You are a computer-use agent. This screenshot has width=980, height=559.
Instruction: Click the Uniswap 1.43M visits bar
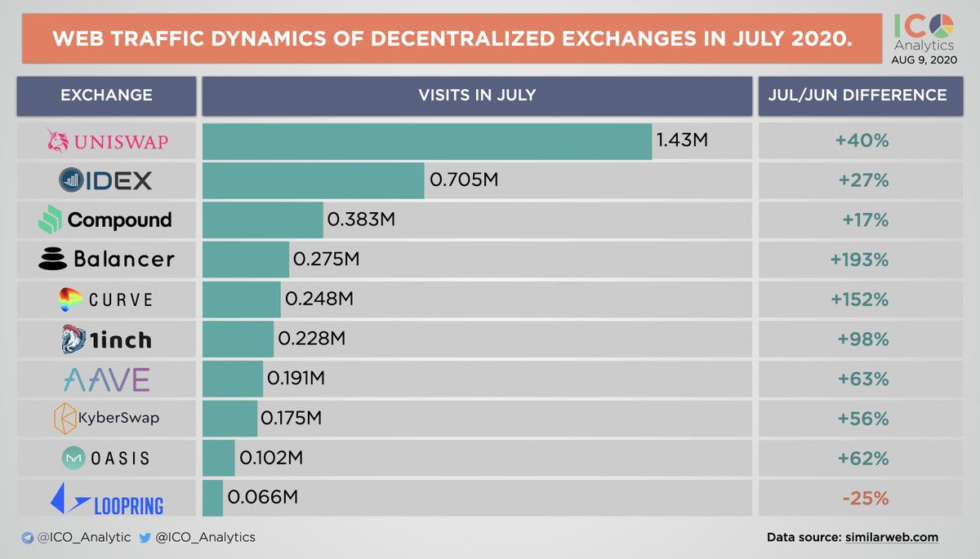[x=427, y=141]
